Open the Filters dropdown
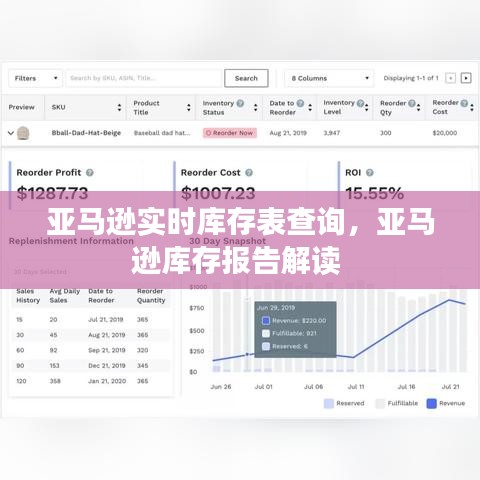 click(36, 78)
